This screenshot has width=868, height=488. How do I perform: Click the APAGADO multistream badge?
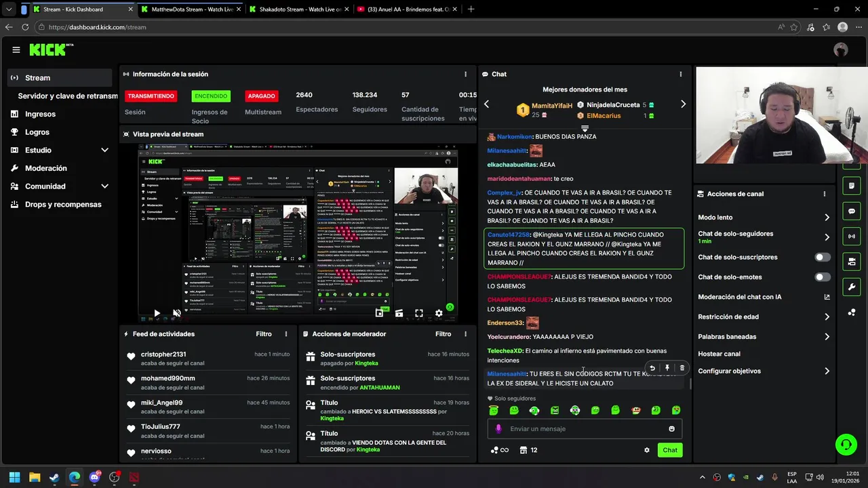pyautogui.click(x=261, y=96)
